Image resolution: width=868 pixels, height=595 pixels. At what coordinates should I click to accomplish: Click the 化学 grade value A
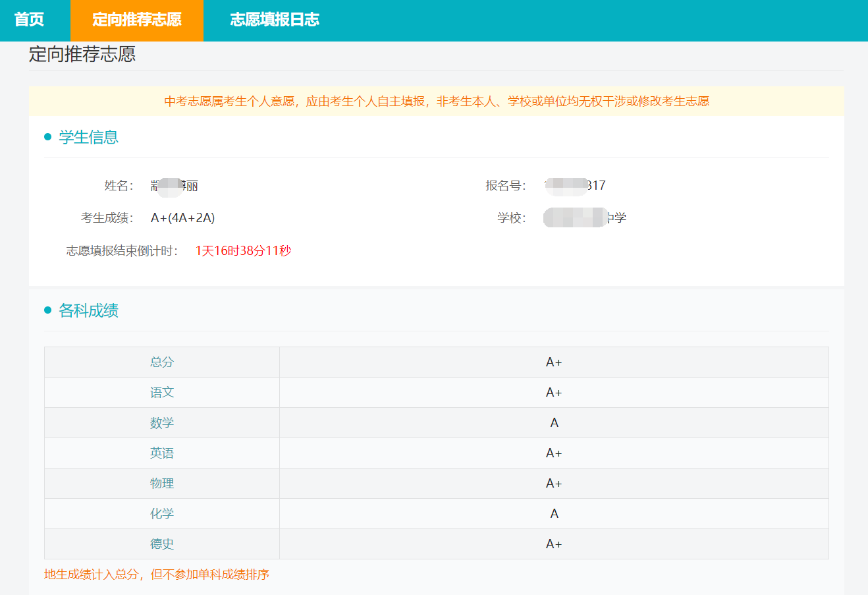pos(554,514)
